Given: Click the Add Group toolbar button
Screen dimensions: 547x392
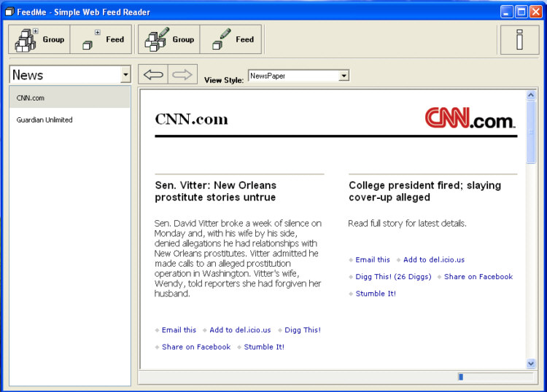Looking at the screenshot, I should pos(40,39).
